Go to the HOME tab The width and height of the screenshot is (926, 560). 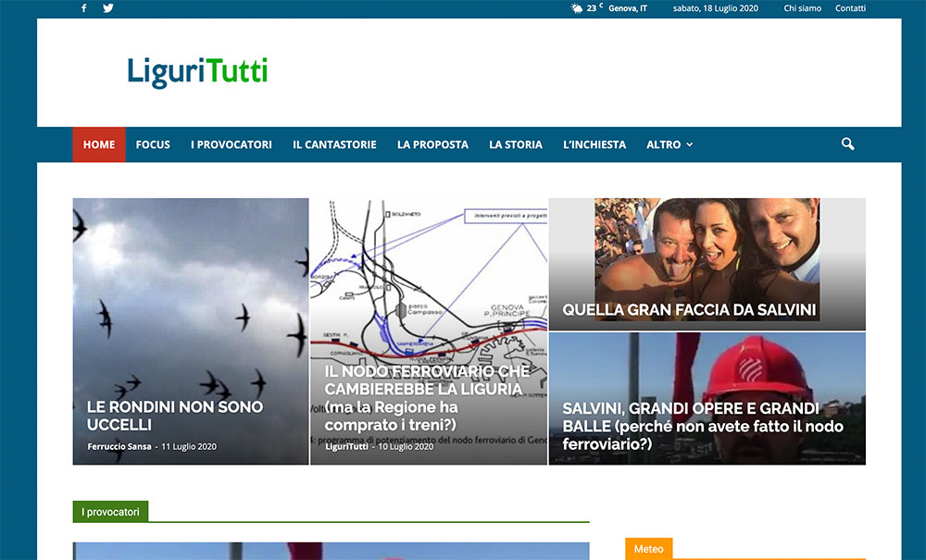pyautogui.click(x=99, y=144)
